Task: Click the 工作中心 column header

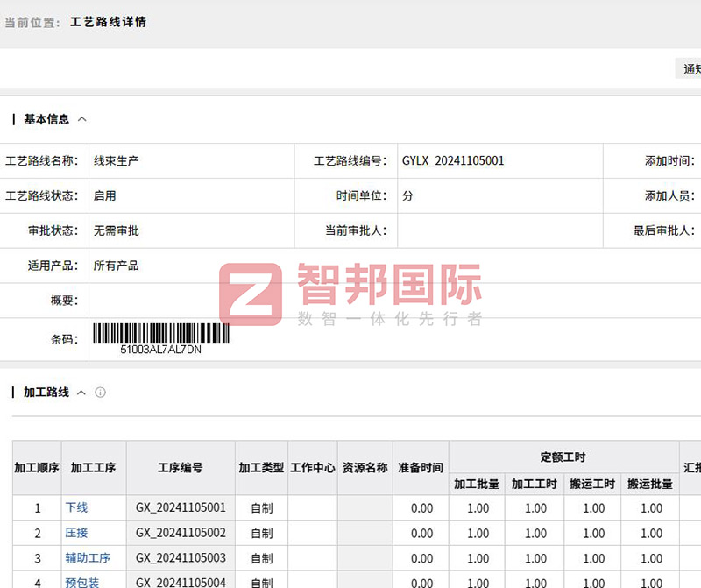Action: [x=309, y=466]
